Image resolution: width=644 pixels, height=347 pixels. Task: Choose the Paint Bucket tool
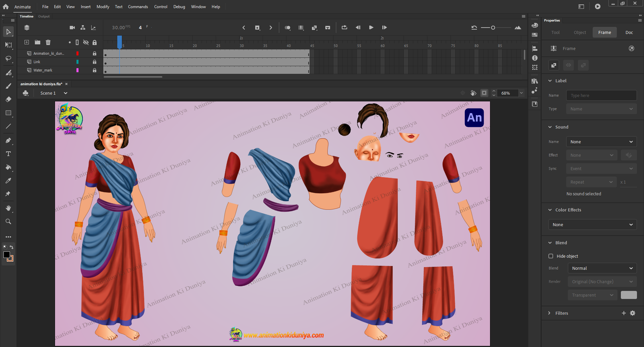(8, 167)
